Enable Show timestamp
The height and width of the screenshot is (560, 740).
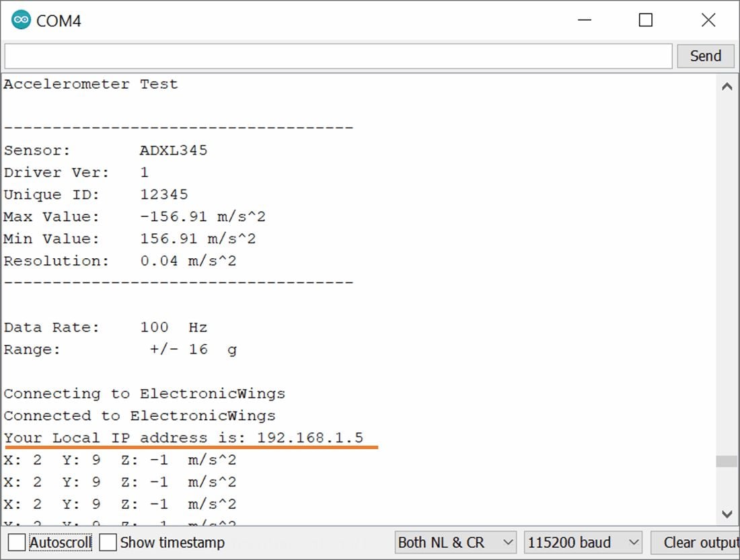[106, 543]
